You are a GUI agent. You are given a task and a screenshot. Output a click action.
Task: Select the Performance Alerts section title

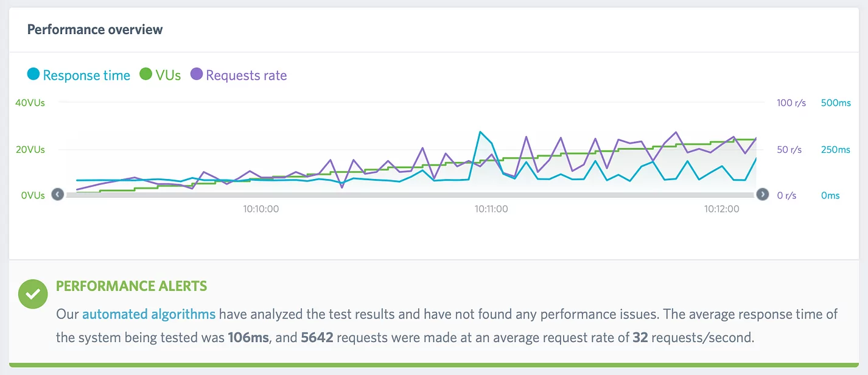(131, 286)
